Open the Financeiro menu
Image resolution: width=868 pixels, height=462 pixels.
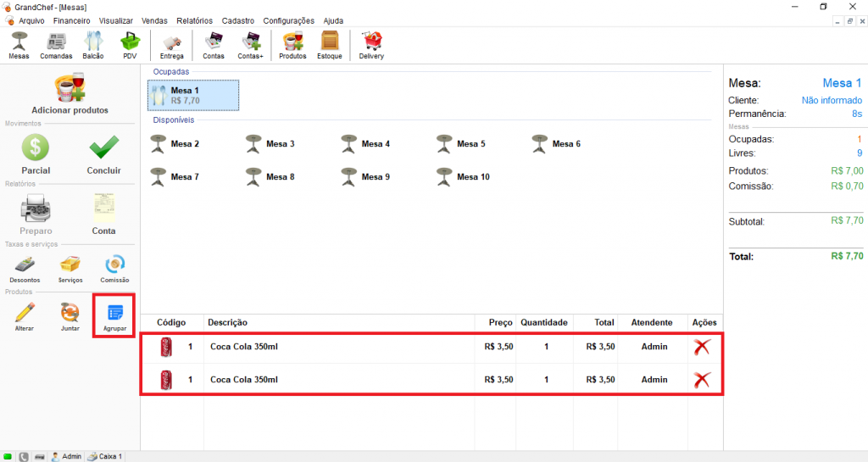(71, 20)
